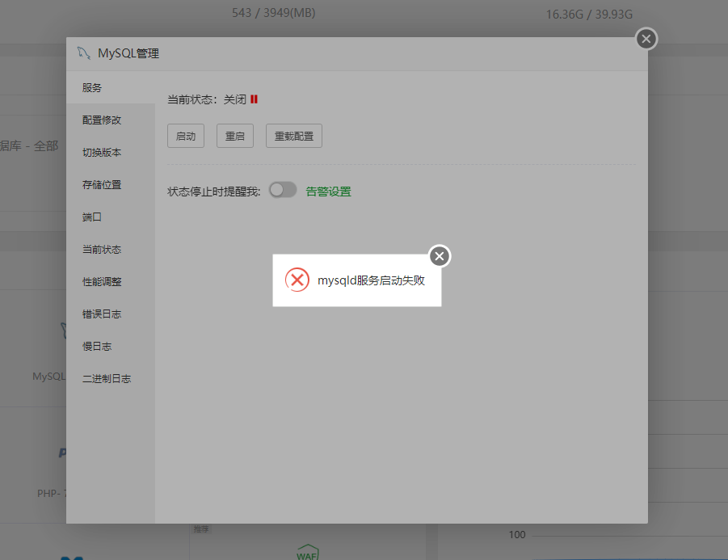Restart MySQL with the 重启 button

click(235, 136)
